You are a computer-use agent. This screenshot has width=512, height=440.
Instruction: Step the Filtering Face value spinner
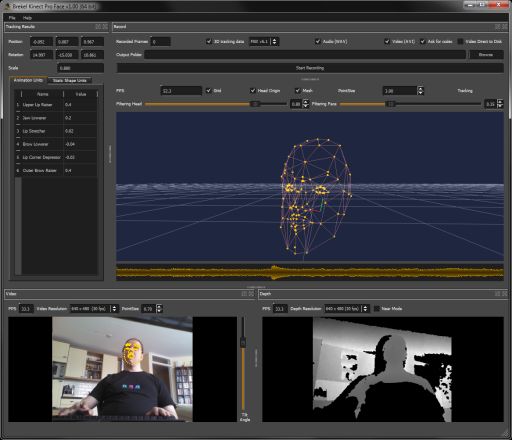[x=500, y=104]
